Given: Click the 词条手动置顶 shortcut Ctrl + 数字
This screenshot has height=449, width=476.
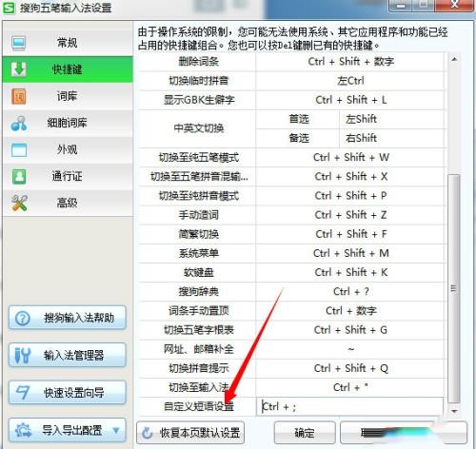Looking at the screenshot, I should [350, 311].
